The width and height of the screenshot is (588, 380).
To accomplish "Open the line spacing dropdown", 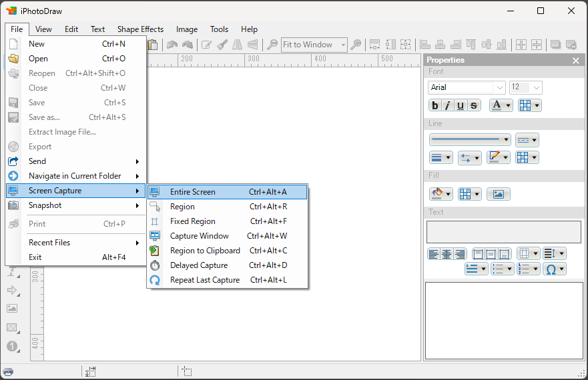I will (554, 254).
